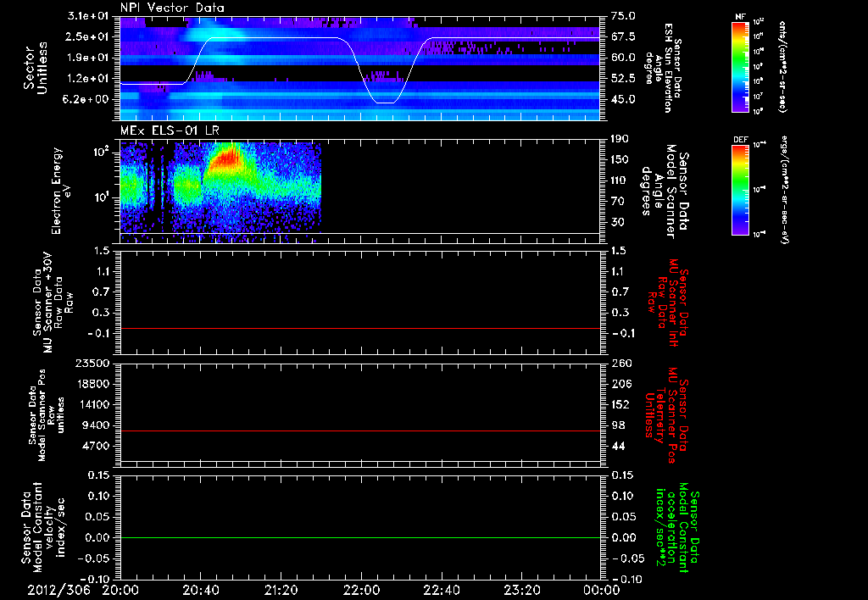Screen dimensions: 868x600
Task: Click the NF color scale bar
Action: [x=740, y=66]
